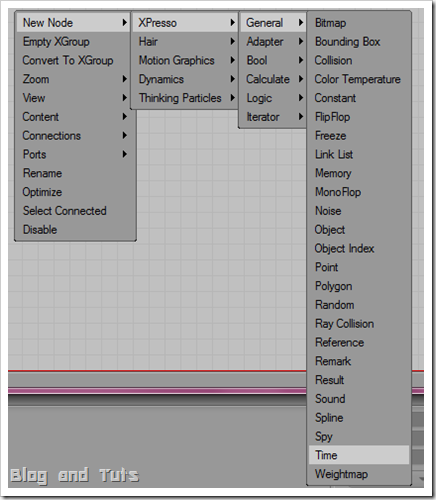Choose Disable from the menu
436x500 pixels.
click(x=75, y=230)
